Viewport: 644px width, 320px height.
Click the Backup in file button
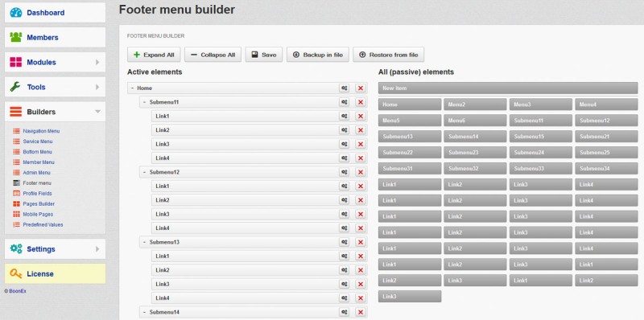tap(317, 55)
